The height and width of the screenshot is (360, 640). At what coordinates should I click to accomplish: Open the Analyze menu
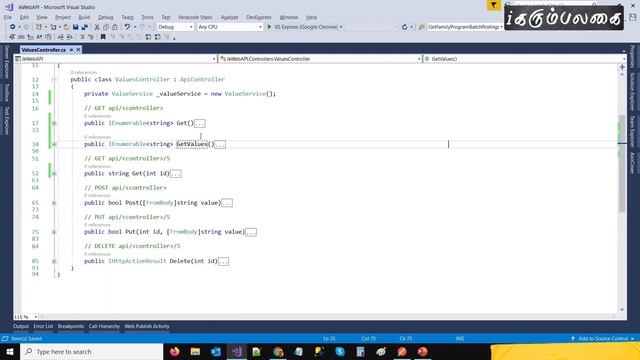point(229,18)
